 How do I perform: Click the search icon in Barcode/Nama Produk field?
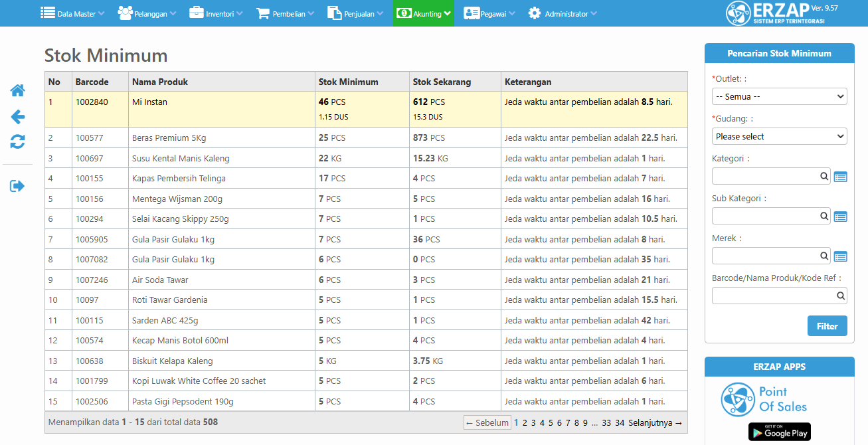pyautogui.click(x=840, y=296)
